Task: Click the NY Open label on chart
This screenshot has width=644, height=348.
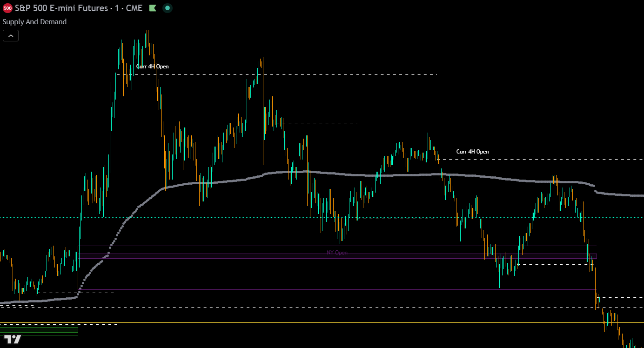Action: [x=337, y=253]
